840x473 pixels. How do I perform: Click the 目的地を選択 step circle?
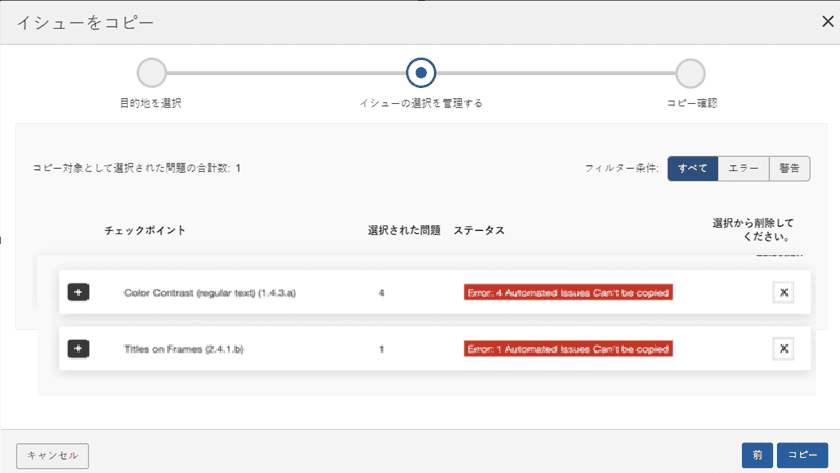(x=151, y=73)
